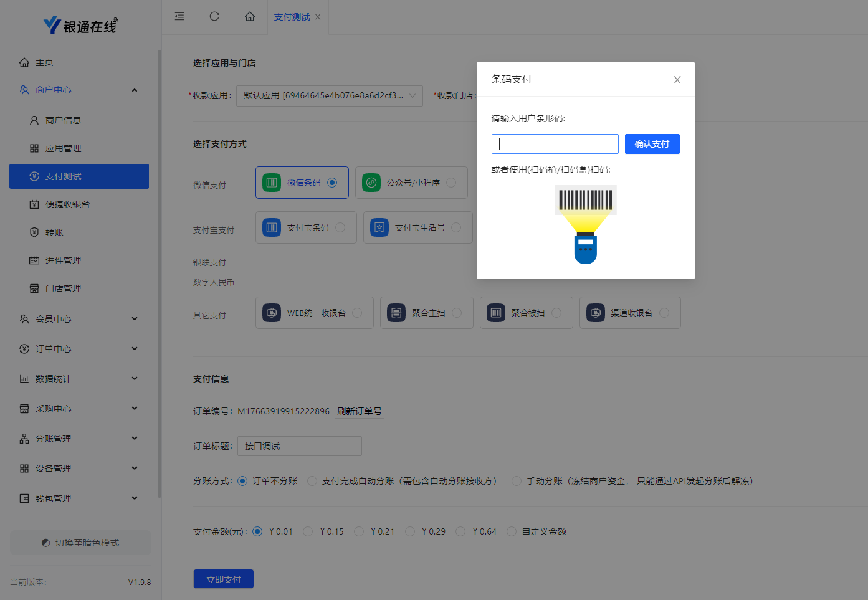This screenshot has width=868, height=600.
Task: Open 商户信息 in the sidebar
Action: pos(64,120)
